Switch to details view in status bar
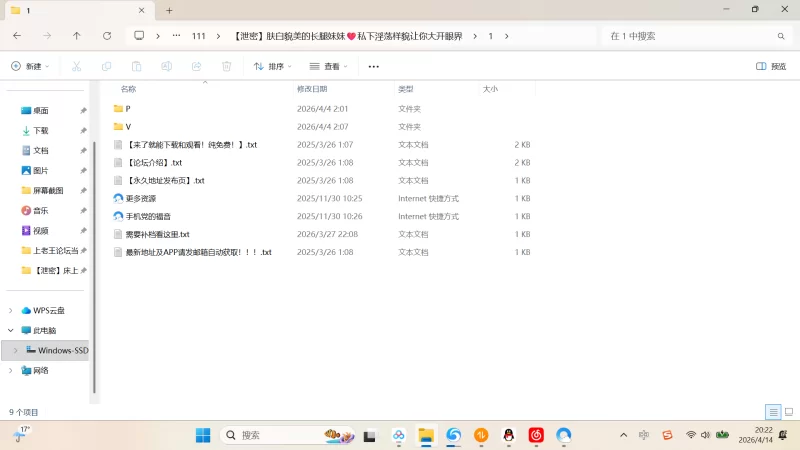 click(772, 412)
